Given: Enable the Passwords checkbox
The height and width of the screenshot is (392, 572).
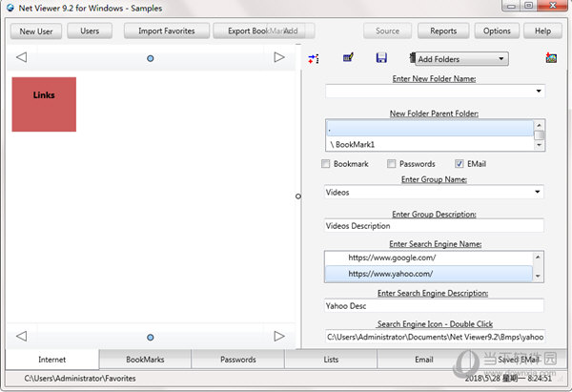Looking at the screenshot, I should pyautogui.click(x=391, y=163).
